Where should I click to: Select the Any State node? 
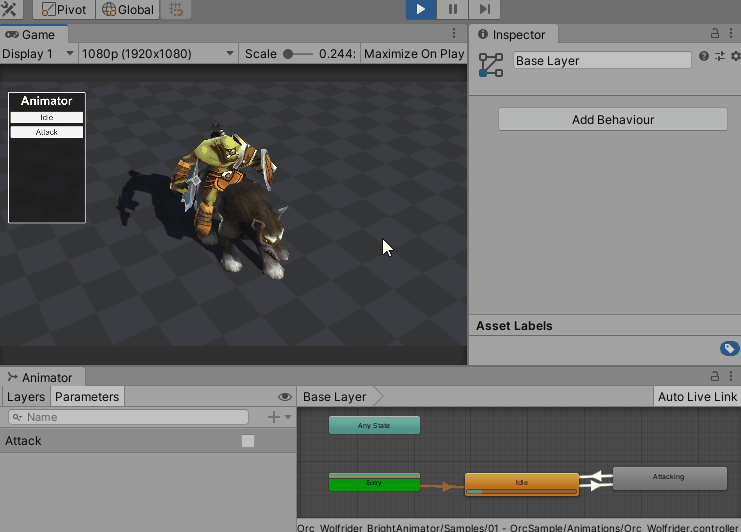[374, 425]
